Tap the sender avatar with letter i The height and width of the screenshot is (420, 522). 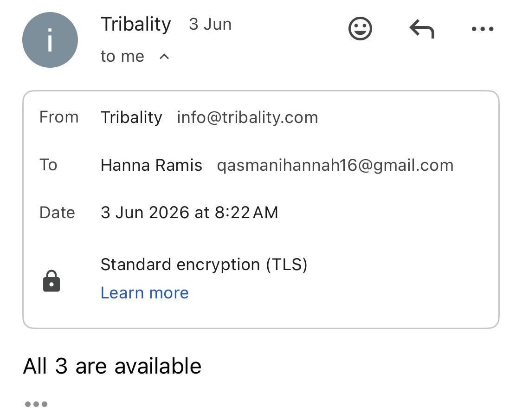coord(50,40)
